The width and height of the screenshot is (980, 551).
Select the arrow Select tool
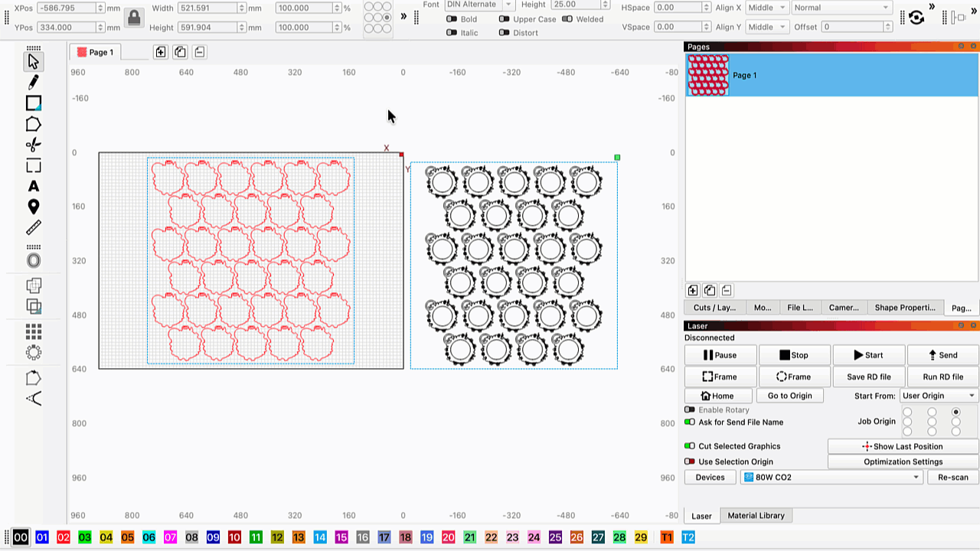coord(33,61)
